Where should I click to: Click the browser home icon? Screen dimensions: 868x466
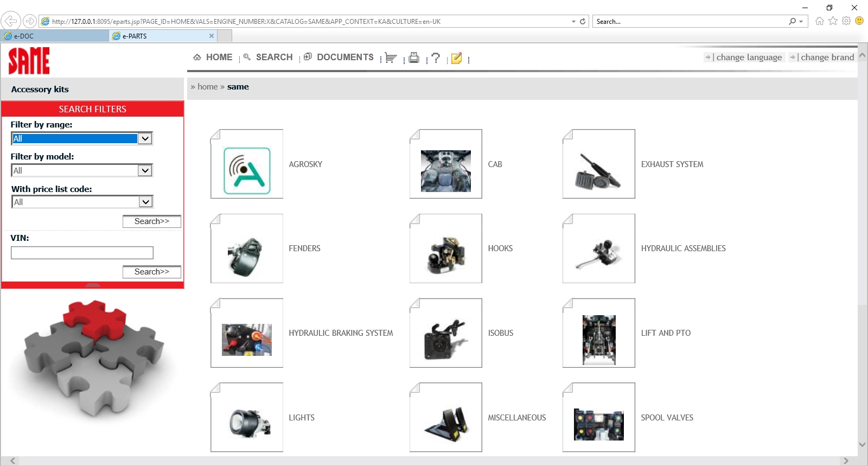(819, 21)
